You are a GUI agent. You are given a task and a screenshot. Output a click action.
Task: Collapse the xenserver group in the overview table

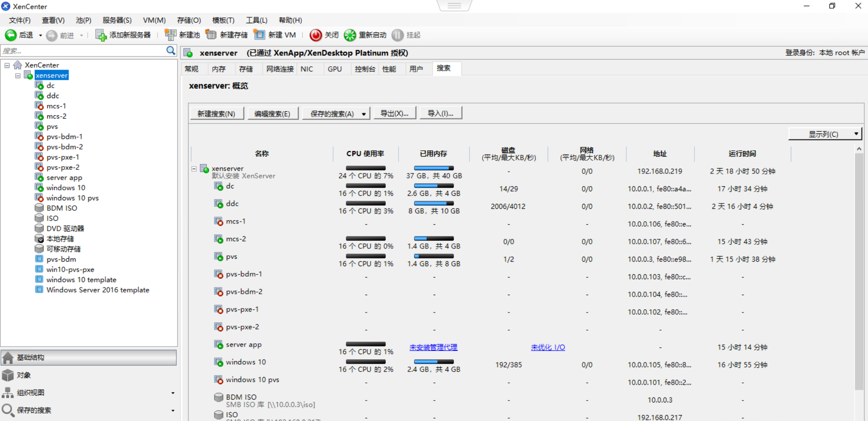pyautogui.click(x=194, y=168)
